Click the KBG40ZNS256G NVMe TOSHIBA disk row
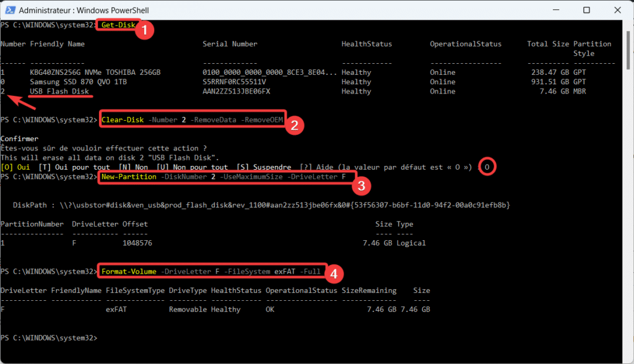 [x=95, y=72]
